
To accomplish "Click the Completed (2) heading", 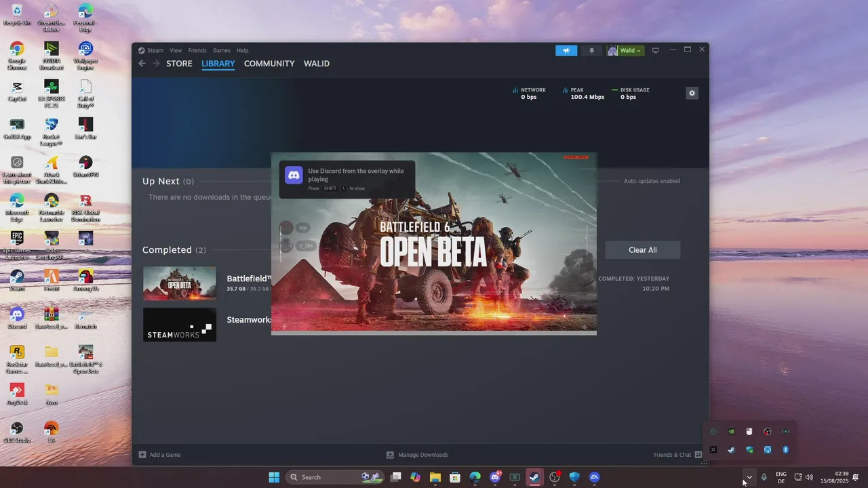I will point(174,250).
